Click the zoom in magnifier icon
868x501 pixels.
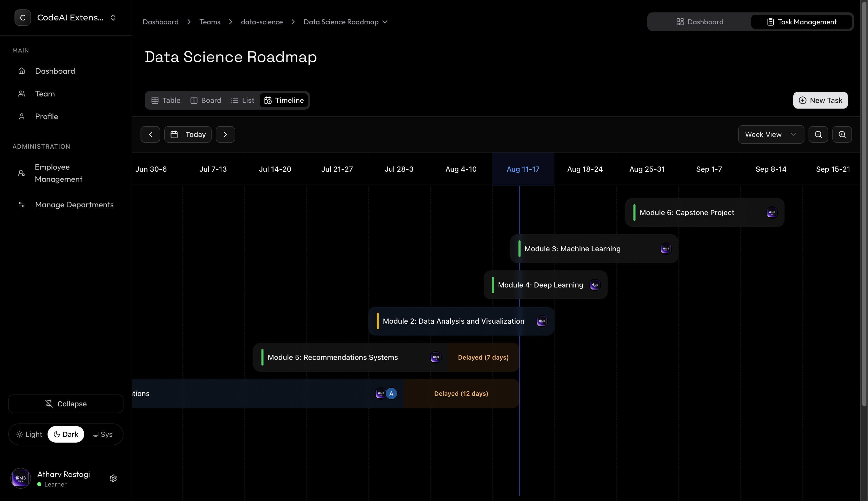click(x=842, y=134)
